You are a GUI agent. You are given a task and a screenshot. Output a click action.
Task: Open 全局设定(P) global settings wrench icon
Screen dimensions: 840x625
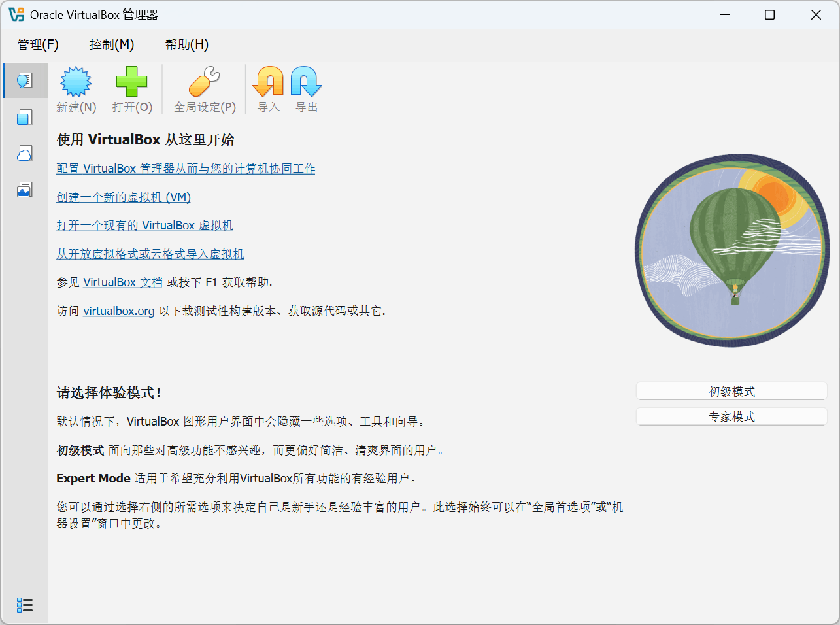point(205,82)
